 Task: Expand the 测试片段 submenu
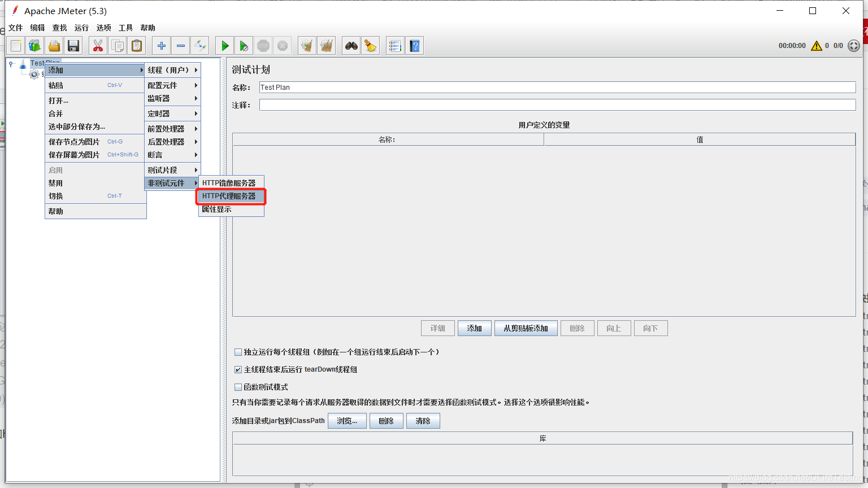coord(172,170)
